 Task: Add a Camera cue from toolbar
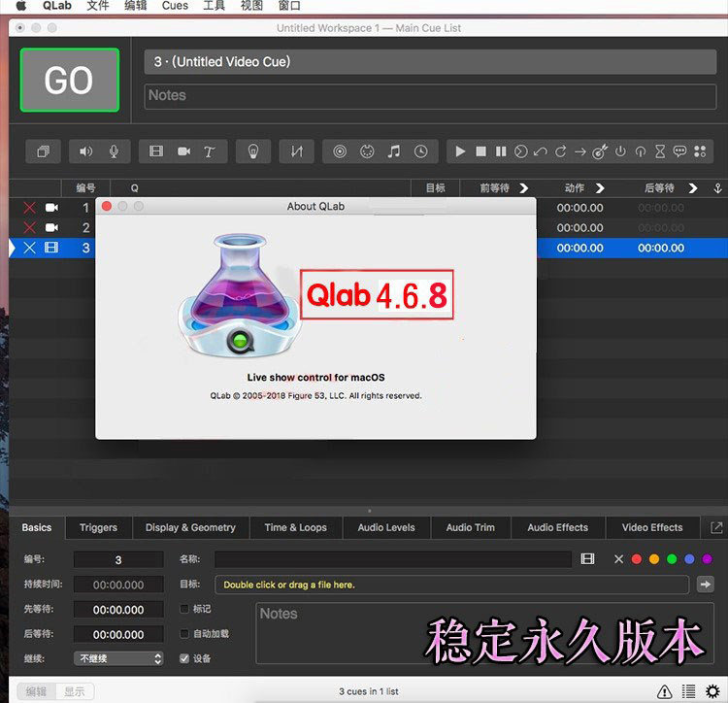click(183, 151)
